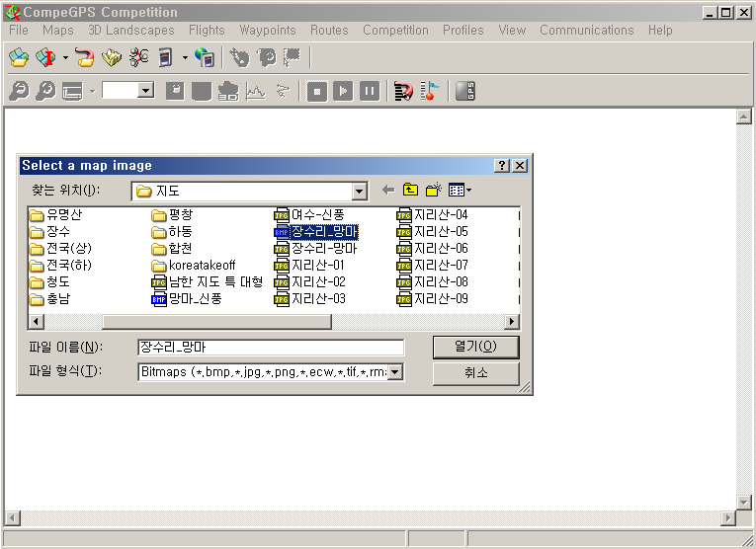Open the File menu
The image size is (756, 549).
click(19, 30)
